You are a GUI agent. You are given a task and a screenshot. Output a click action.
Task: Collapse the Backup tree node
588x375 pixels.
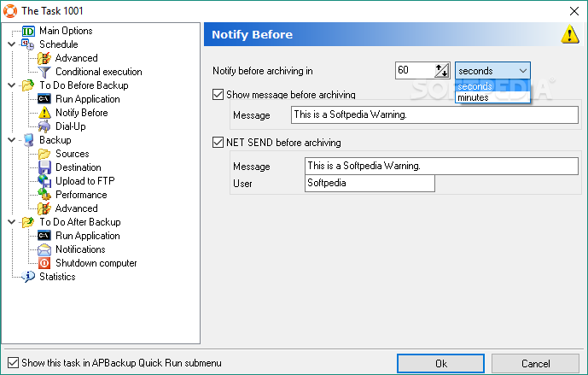[x=12, y=140]
